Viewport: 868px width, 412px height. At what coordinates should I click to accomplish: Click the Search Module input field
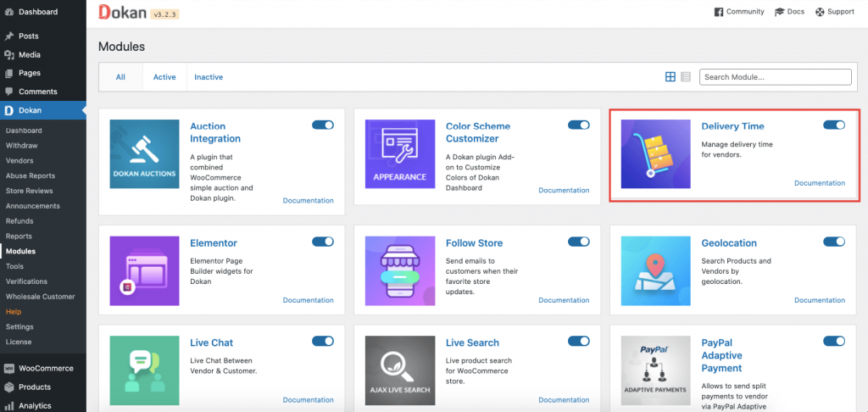[x=775, y=77]
